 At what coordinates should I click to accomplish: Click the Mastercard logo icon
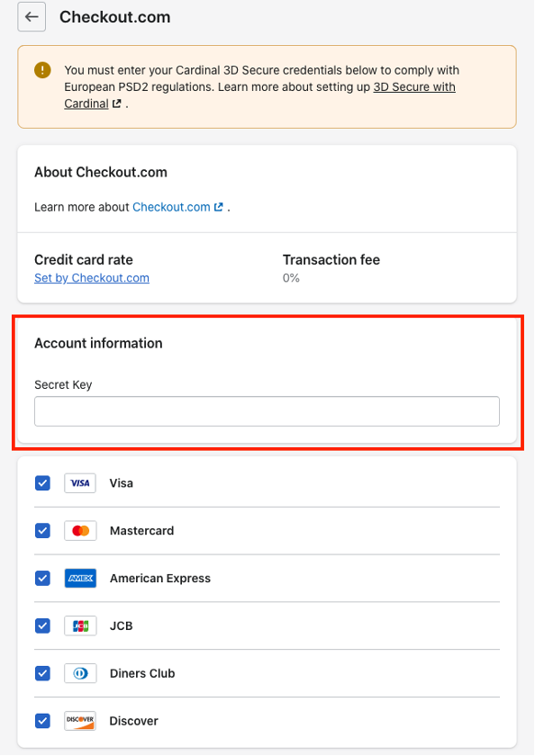[x=80, y=531]
